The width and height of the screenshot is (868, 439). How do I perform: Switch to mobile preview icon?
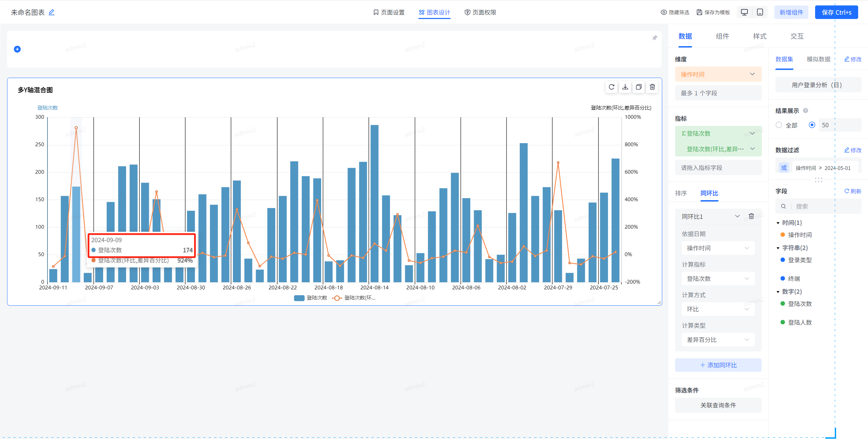[760, 12]
